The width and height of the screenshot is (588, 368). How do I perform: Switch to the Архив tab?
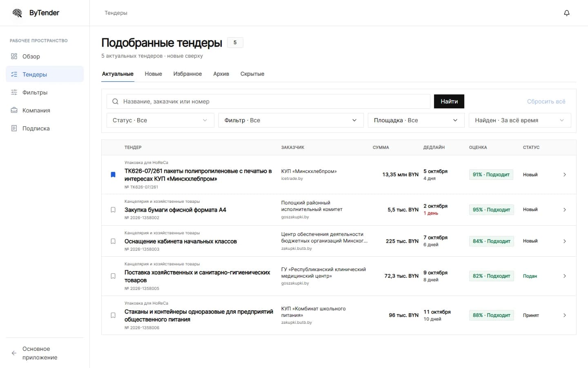point(221,74)
